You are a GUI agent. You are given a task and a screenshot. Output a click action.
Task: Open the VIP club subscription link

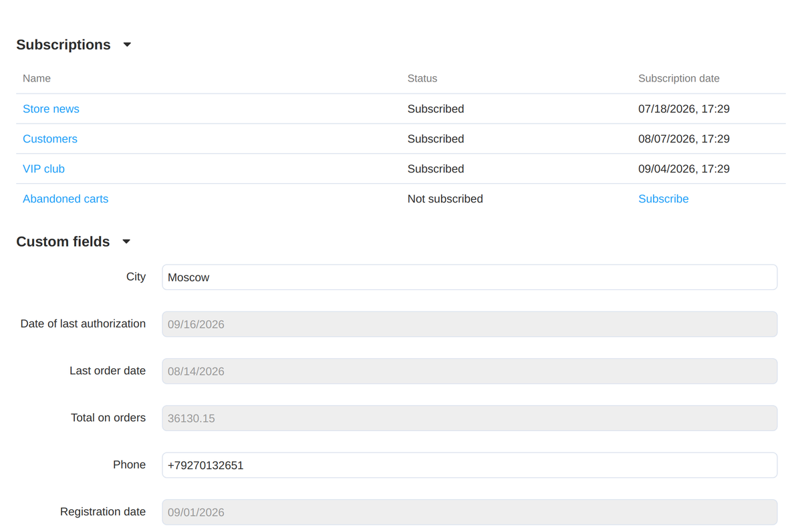click(43, 169)
